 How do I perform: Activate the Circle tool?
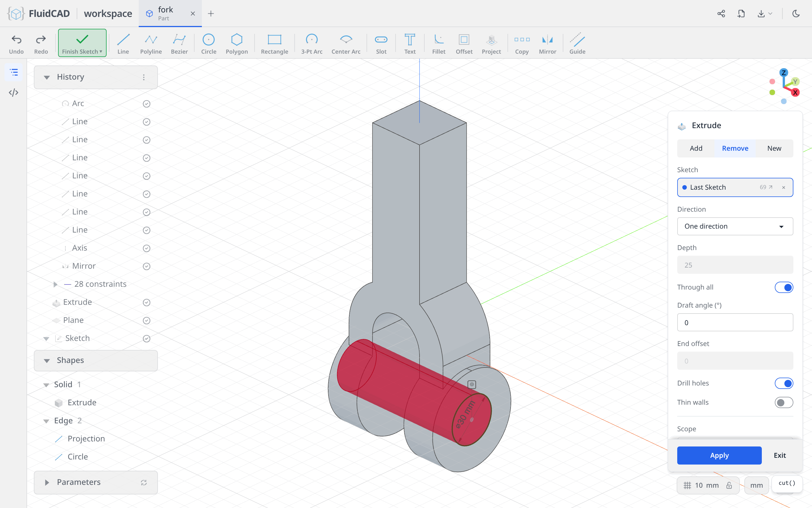[x=208, y=44]
